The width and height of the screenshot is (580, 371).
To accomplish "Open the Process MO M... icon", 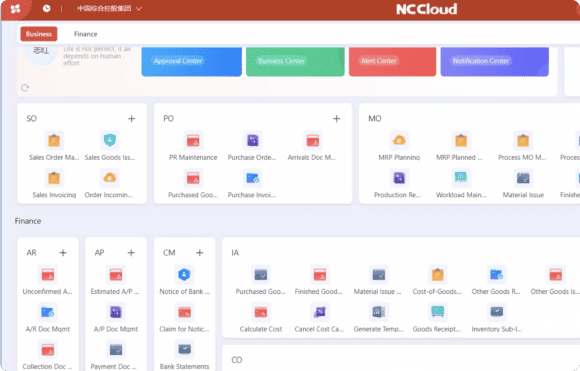I will (523, 141).
